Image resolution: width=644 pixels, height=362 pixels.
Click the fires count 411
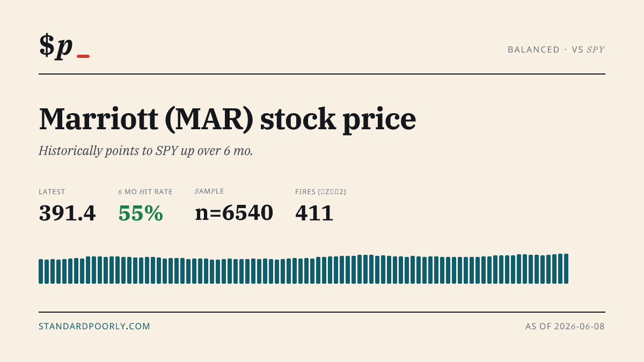coord(314,213)
